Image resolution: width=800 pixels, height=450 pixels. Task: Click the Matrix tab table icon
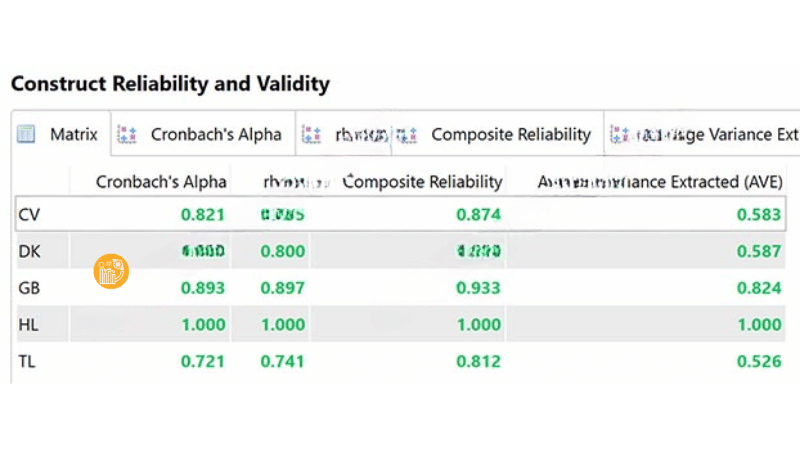[x=27, y=134]
